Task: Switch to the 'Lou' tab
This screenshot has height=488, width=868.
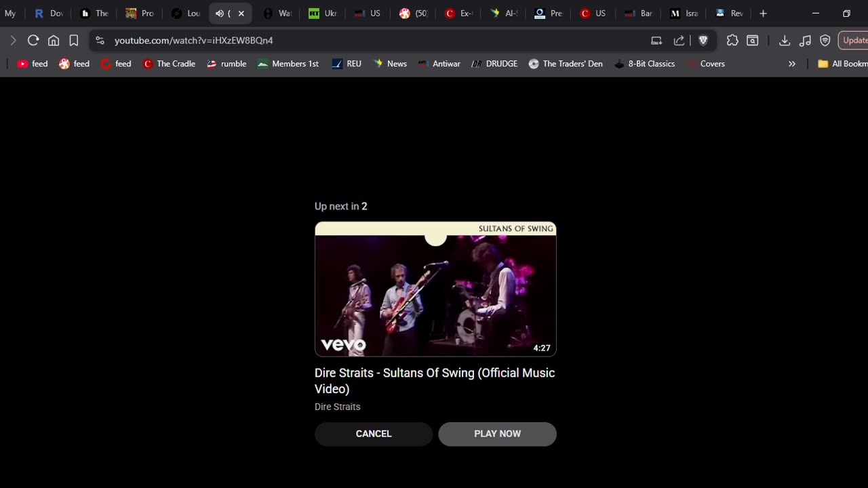Action: click(185, 14)
